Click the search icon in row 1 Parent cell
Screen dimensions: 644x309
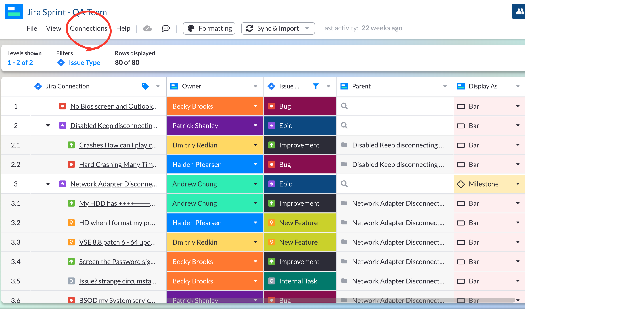344,106
